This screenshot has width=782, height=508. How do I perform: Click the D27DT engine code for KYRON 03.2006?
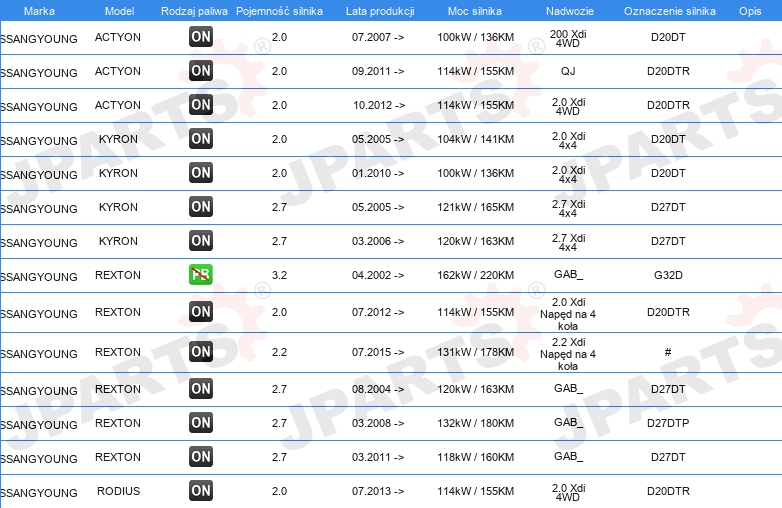pos(668,241)
